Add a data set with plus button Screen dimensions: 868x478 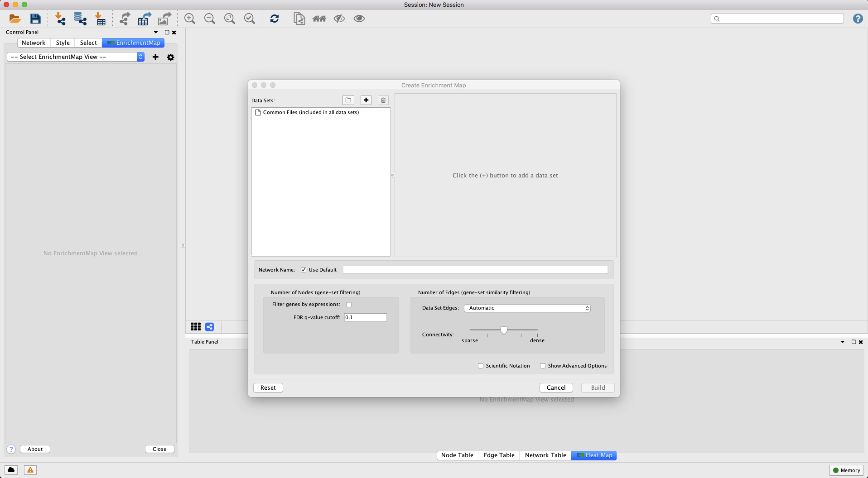pyautogui.click(x=366, y=100)
